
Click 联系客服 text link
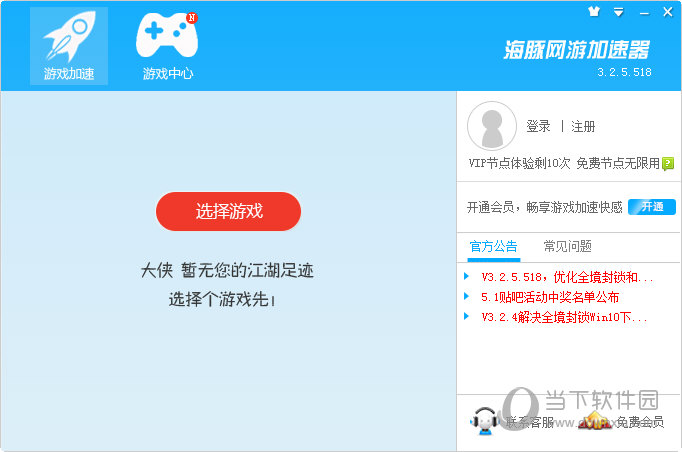point(529,422)
